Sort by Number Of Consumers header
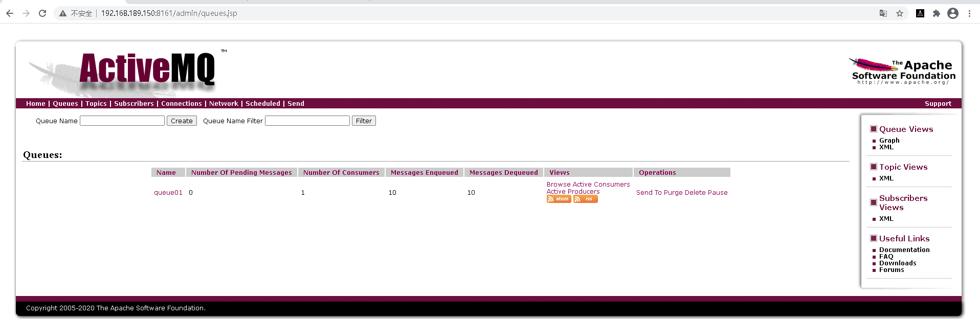Image resolution: width=980 pixels, height=319 pixels. [x=341, y=172]
